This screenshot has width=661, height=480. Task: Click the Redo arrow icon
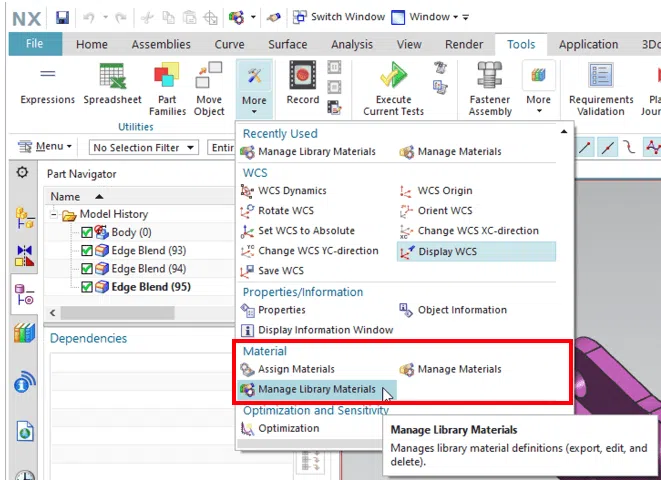[x=121, y=17]
